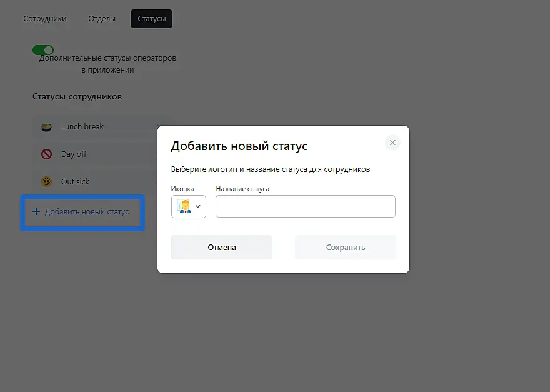
Task: Focus the Название статуса text field
Action: [x=305, y=206]
